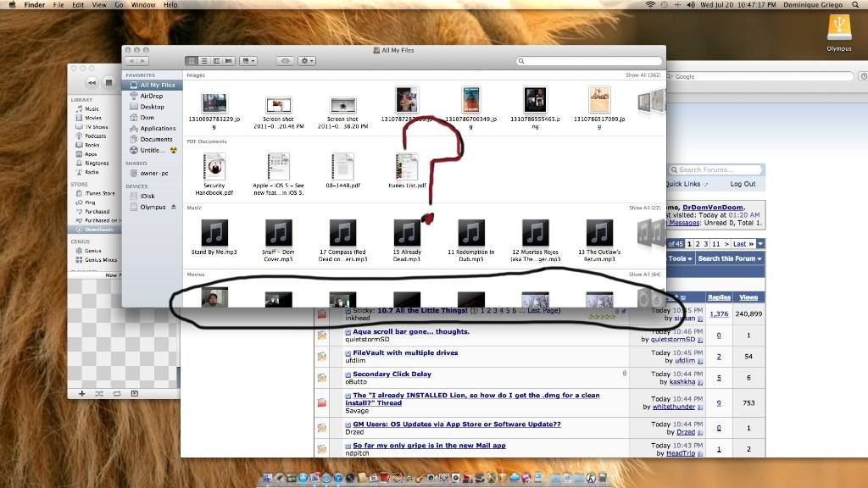Viewport: 868px width, 488px height.
Task: Switch Finder to icon view
Action: pos(192,61)
